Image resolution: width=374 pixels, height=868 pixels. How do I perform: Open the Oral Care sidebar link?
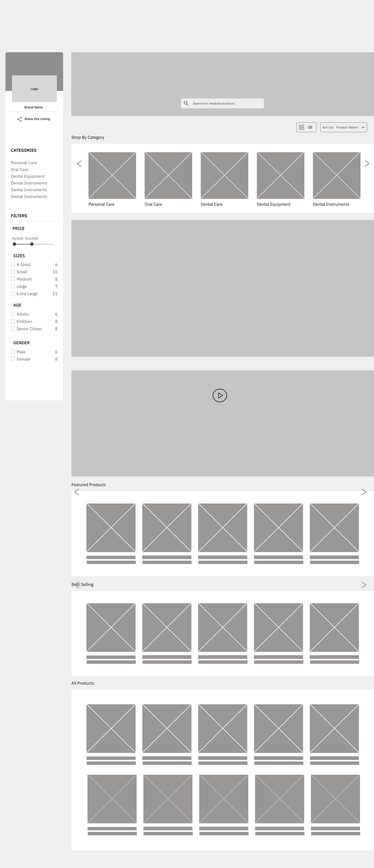coord(19,170)
